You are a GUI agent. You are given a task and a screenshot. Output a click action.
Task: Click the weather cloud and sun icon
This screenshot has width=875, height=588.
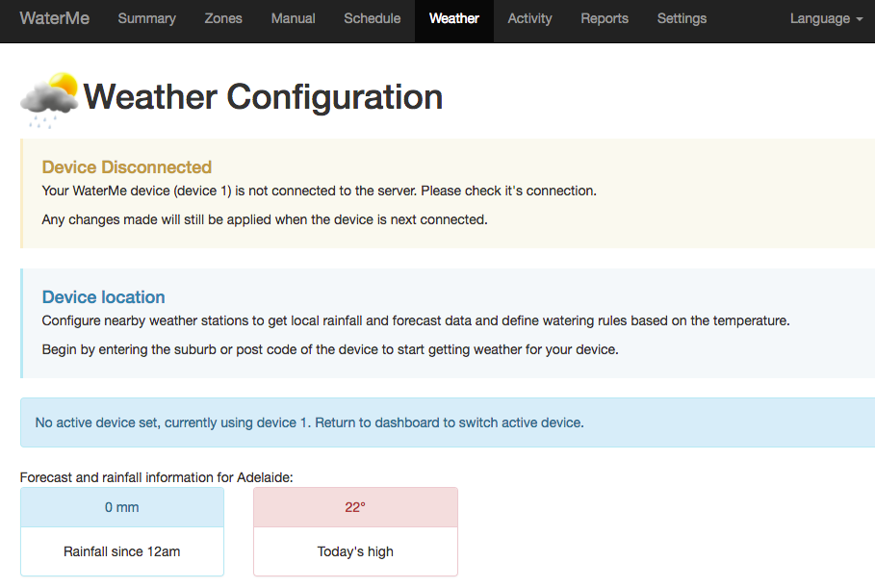coord(49,99)
